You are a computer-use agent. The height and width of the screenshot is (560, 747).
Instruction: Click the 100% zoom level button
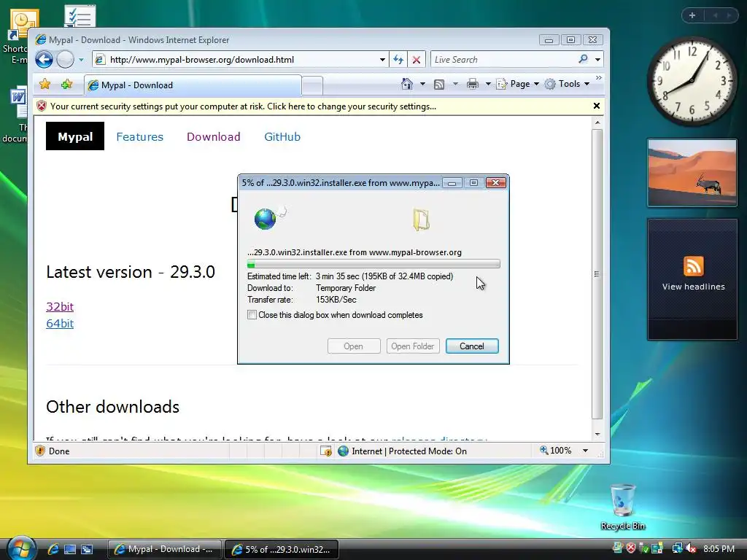pyautogui.click(x=555, y=451)
